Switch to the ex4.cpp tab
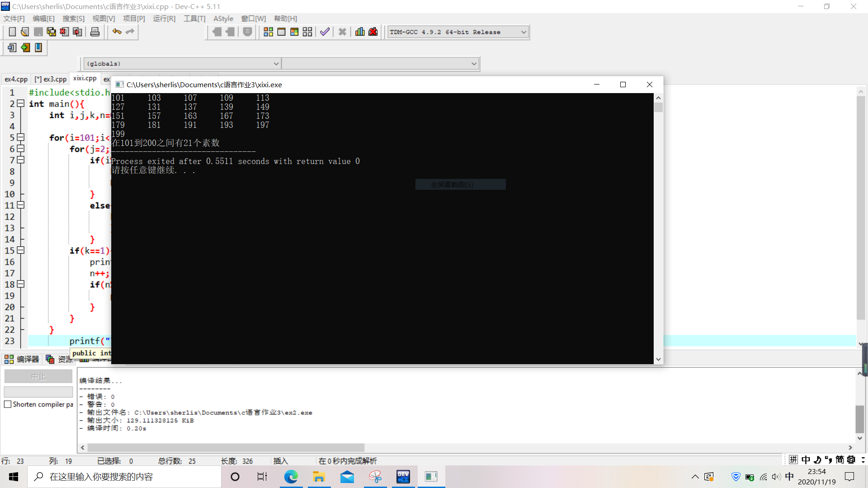Viewport: 868px width, 488px height. click(x=16, y=79)
